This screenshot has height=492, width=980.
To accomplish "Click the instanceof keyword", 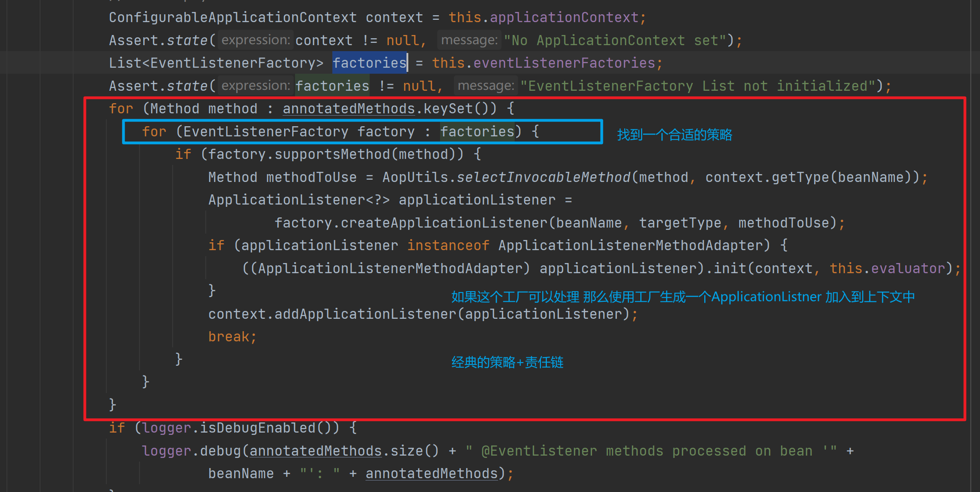I will point(448,246).
